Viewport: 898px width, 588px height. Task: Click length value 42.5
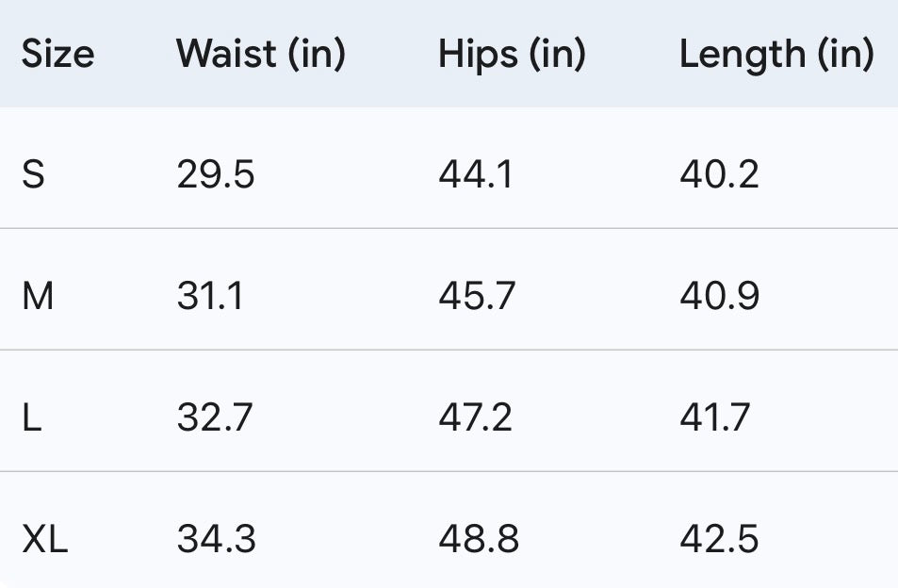coord(719,540)
